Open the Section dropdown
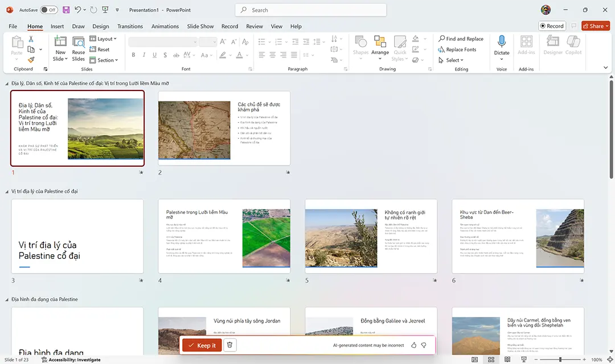The width and height of the screenshot is (615, 364). click(104, 60)
